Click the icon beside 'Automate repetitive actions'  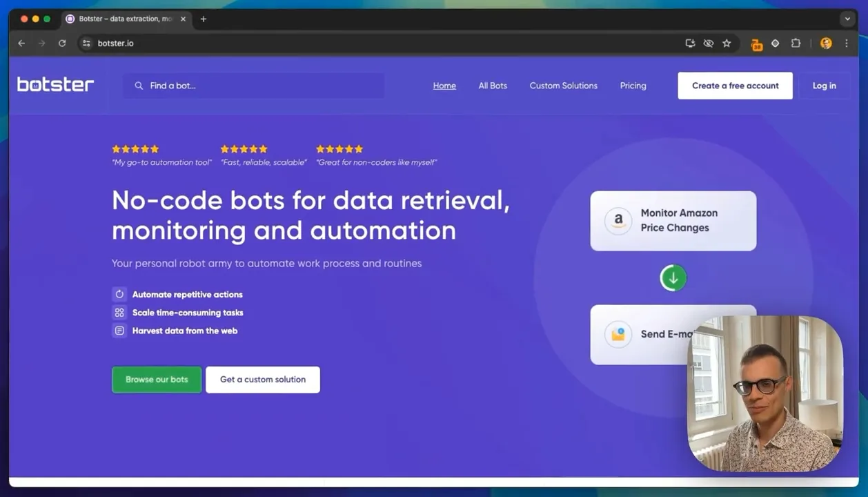click(x=119, y=294)
